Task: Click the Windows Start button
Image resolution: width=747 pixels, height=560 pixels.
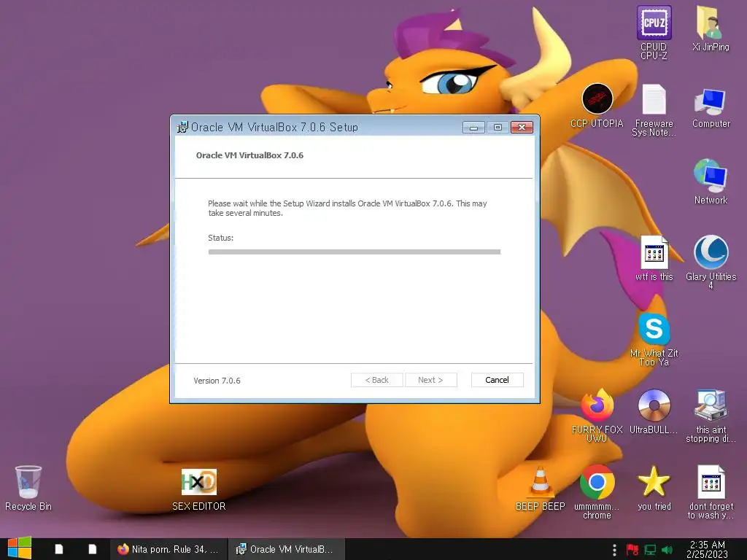Action: (x=19, y=549)
